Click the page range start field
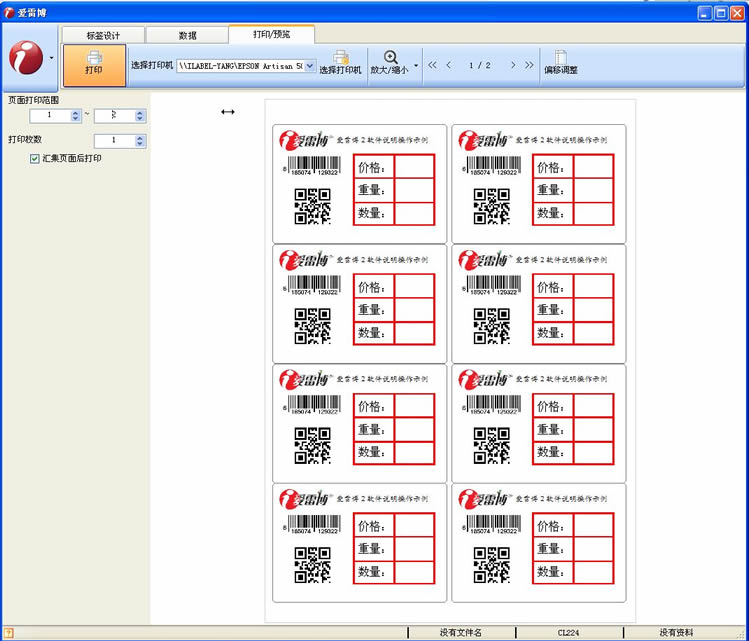This screenshot has height=641, width=749. (50, 116)
